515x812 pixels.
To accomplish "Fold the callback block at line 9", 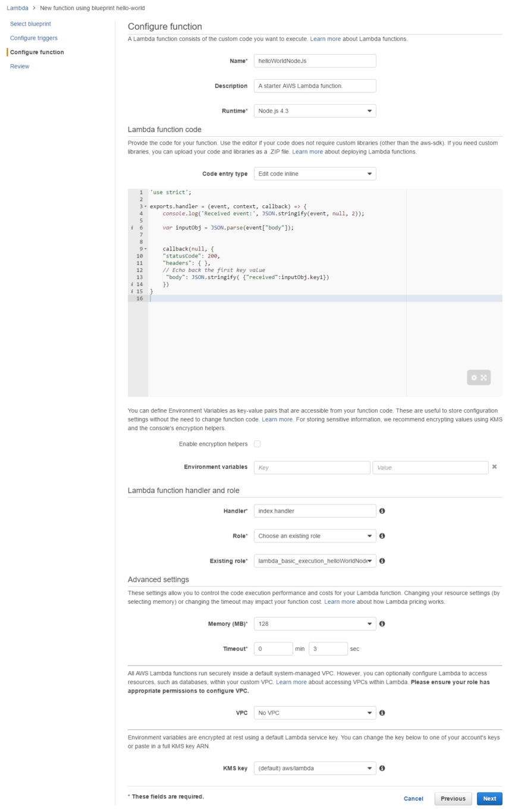I will coord(146,249).
